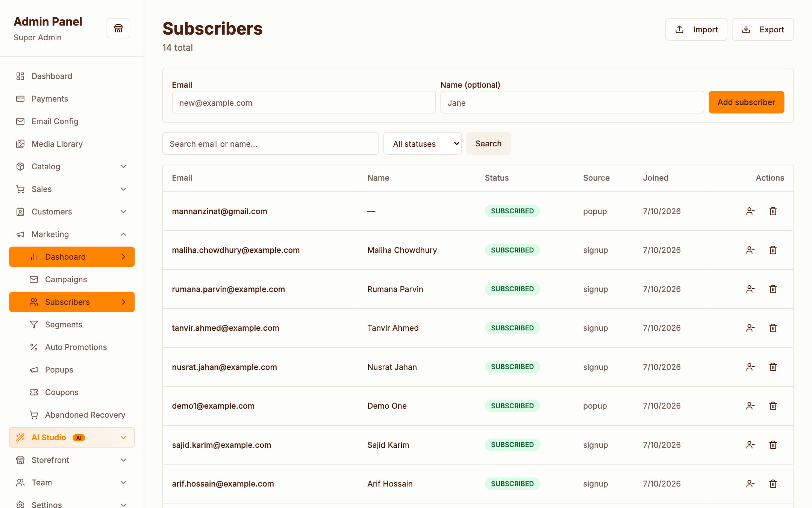Image resolution: width=812 pixels, height=508 pixels.
Task: Open Coupons under Marketing
Action: tap(72, 392)
